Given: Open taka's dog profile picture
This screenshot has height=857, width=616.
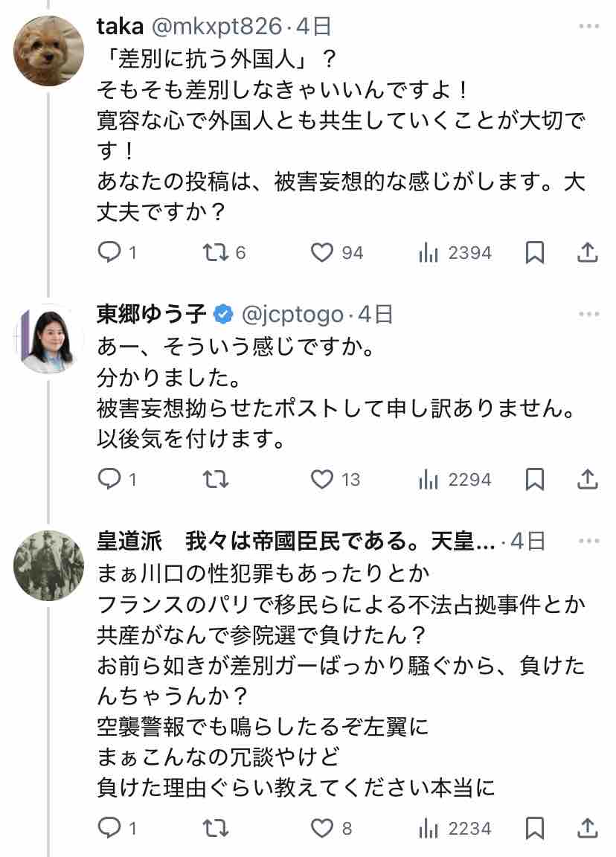Looking at the screenshot, I should click(48, 51).
